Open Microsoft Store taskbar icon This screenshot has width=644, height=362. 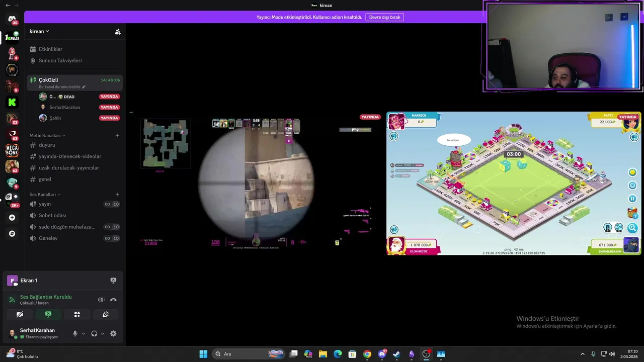pyautogui.click(x=352, y=354)
